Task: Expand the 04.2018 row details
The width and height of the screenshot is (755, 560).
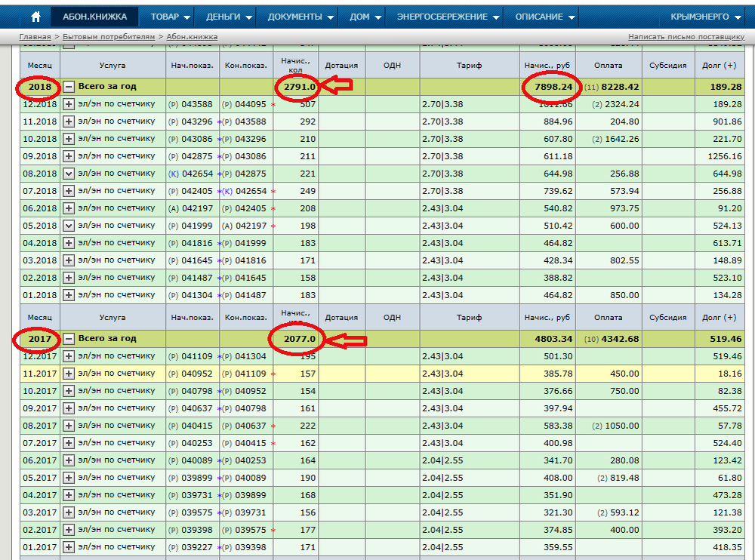Action: pos(69,243)
